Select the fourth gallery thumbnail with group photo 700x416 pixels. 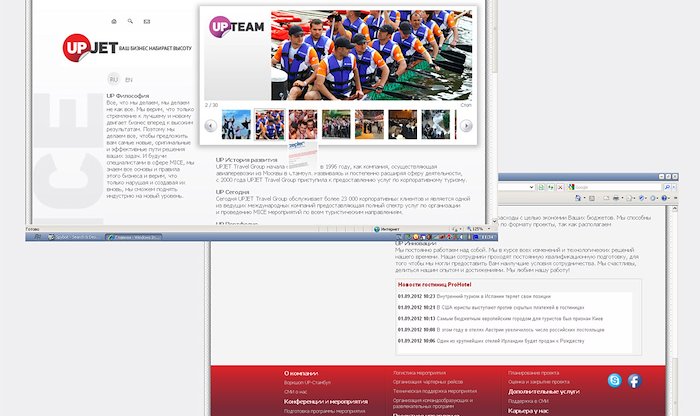[336, 125]
